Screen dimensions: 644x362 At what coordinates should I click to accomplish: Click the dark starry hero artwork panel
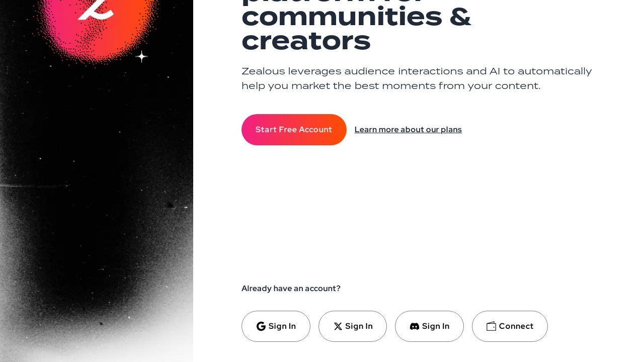tap(96, 226)
